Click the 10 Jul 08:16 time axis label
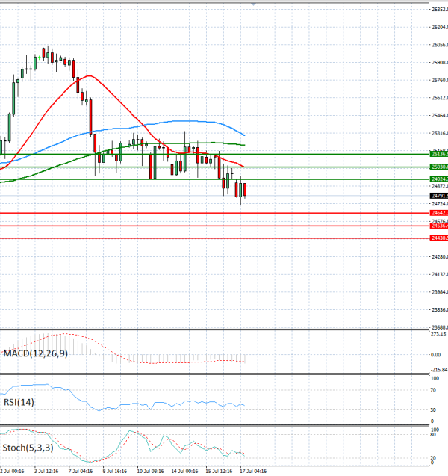The image size is (448, 476). tap(150, 471)
